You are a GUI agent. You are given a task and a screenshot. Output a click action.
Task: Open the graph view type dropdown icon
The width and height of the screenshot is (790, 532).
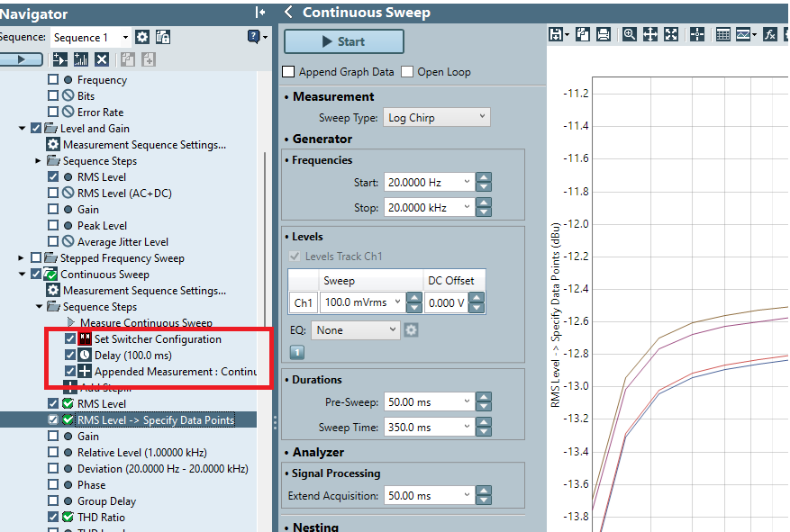point(746,34)
